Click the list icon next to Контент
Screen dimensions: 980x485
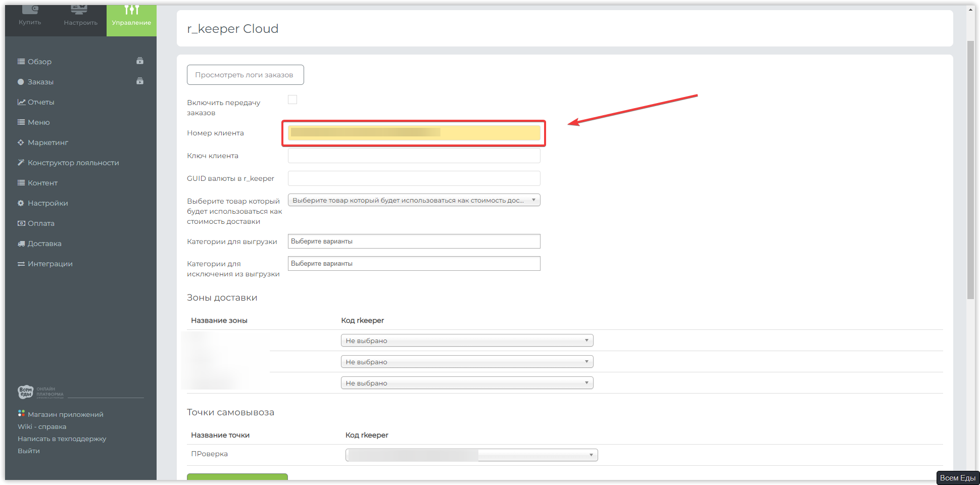(x=21, y=183)
